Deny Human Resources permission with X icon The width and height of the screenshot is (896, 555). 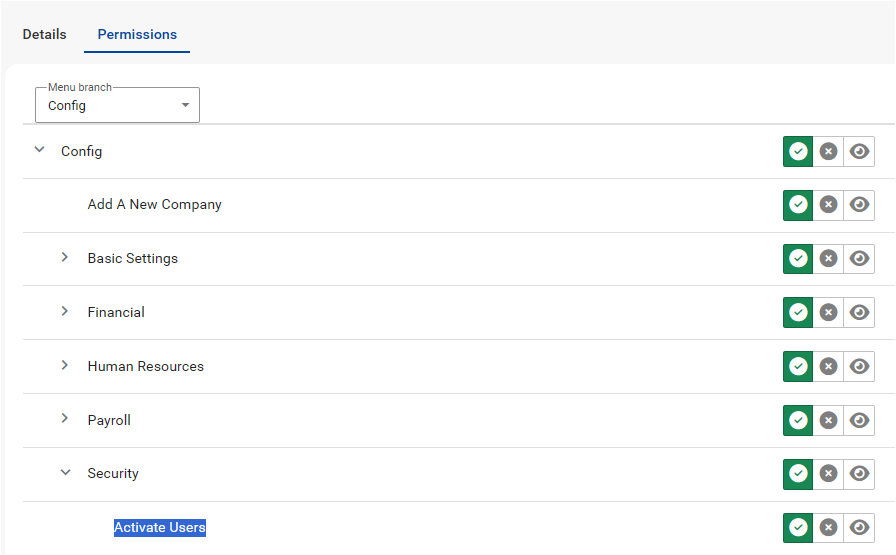coord(828,366)
